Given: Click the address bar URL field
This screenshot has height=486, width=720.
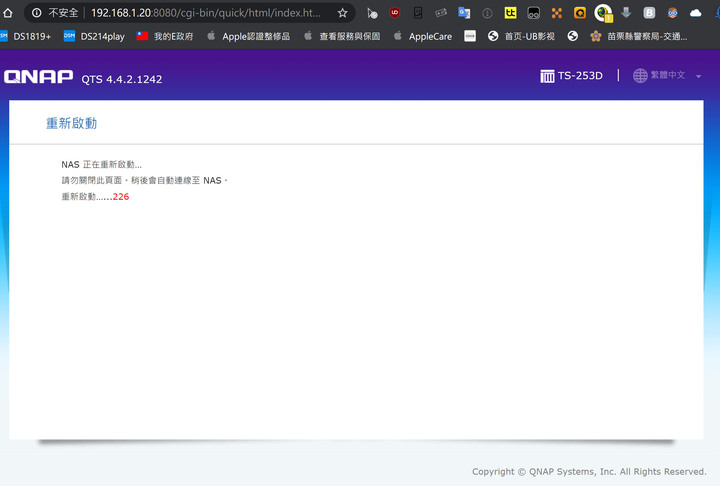Looking at the screenshot, I should point(206,13).
